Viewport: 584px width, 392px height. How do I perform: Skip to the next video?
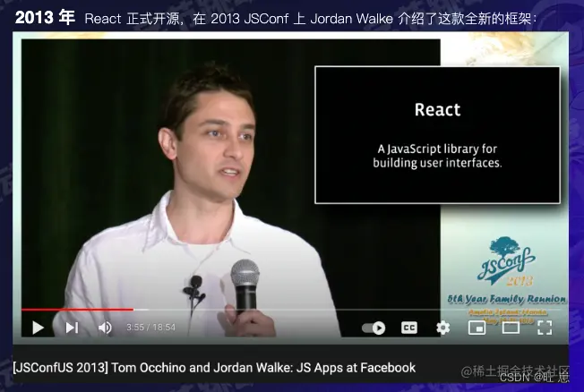point(72,328)
